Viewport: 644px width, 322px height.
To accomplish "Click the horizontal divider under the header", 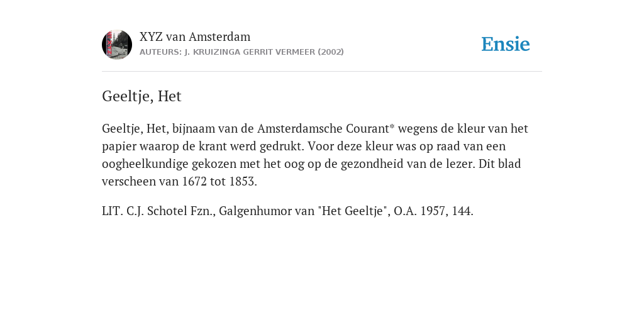I will point(322,72).
